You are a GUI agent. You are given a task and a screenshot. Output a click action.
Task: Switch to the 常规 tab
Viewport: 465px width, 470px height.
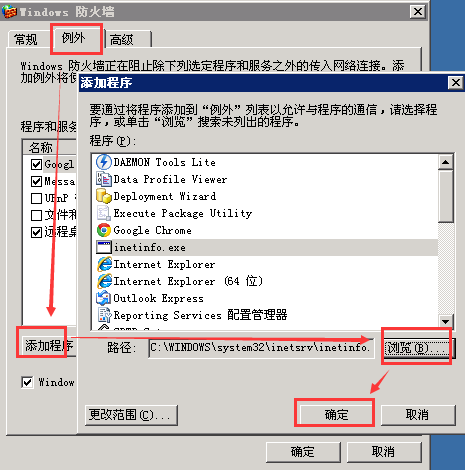point(26,39)
